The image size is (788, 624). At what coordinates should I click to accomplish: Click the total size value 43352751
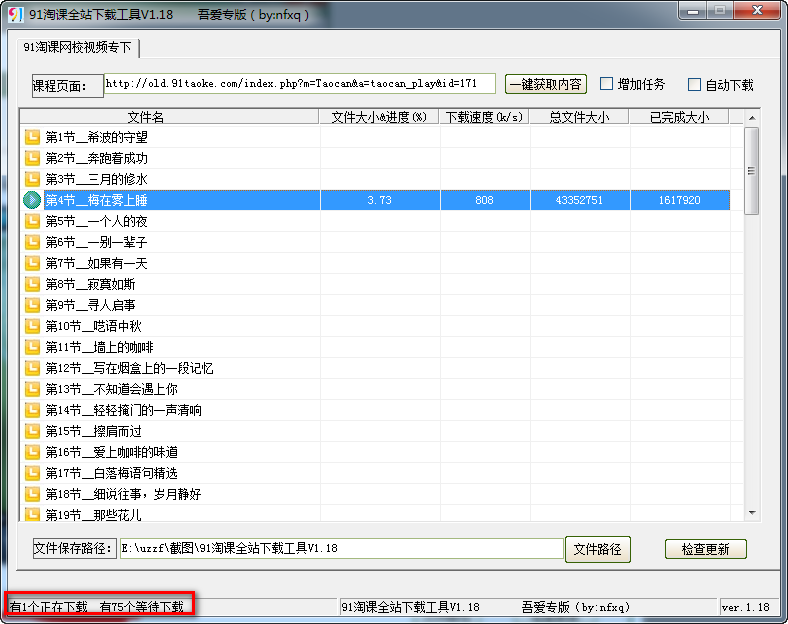[579, 200]
